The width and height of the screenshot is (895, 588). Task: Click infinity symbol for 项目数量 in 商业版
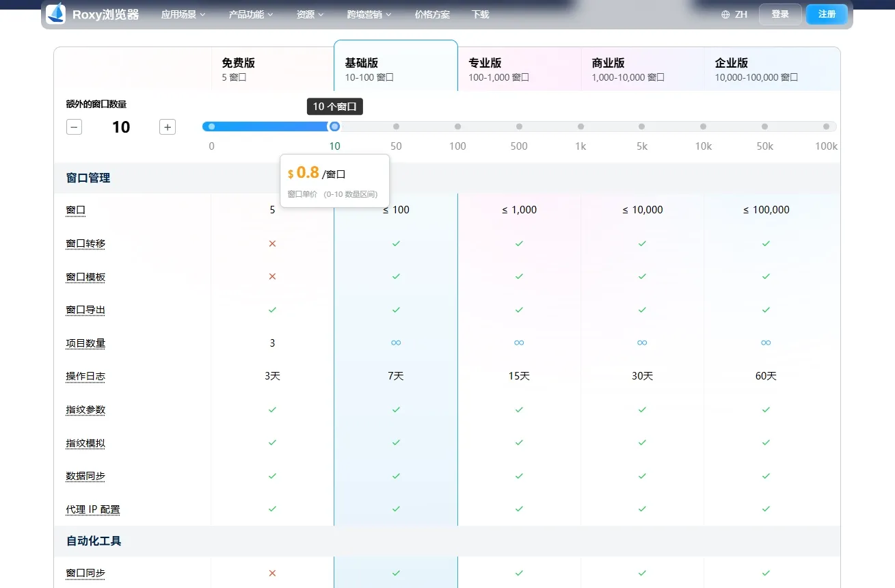coord(642,343)
